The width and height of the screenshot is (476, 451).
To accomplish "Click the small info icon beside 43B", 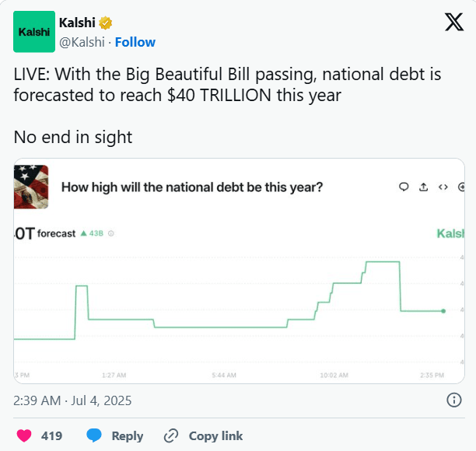I will [111, 232].
